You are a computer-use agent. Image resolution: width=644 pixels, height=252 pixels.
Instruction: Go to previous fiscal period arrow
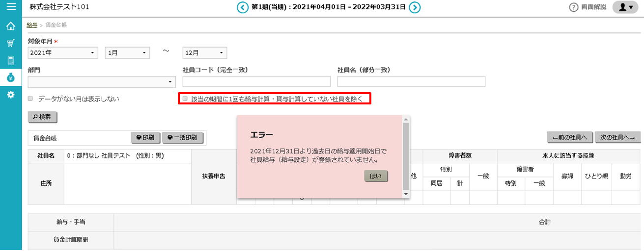[243, 7]
